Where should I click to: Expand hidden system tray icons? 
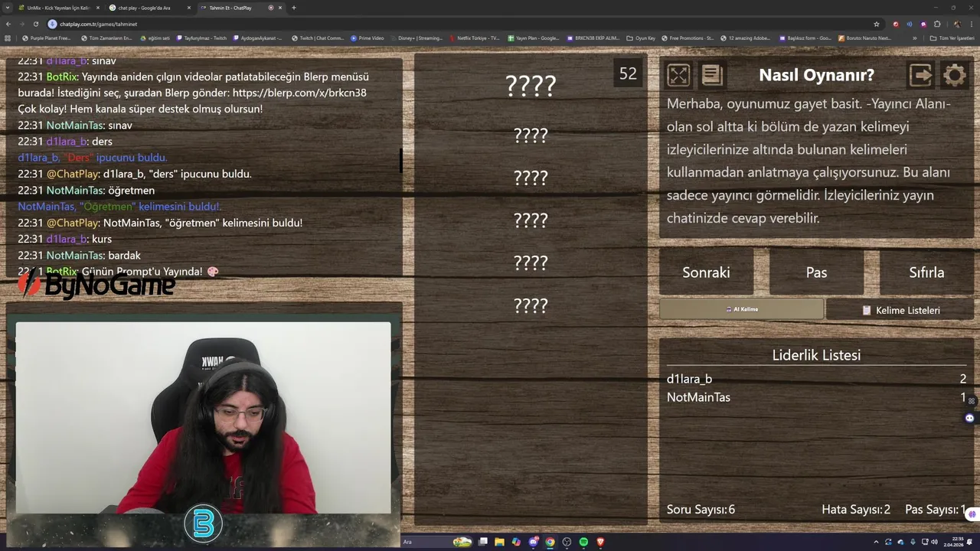tap(876, 542)
